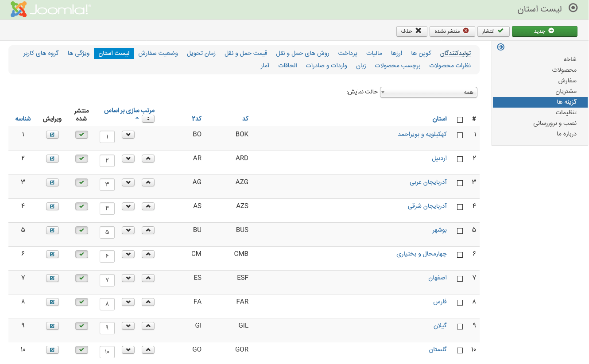Sort the table by استان column
The image size is (589, 364).
pos(439,119)
